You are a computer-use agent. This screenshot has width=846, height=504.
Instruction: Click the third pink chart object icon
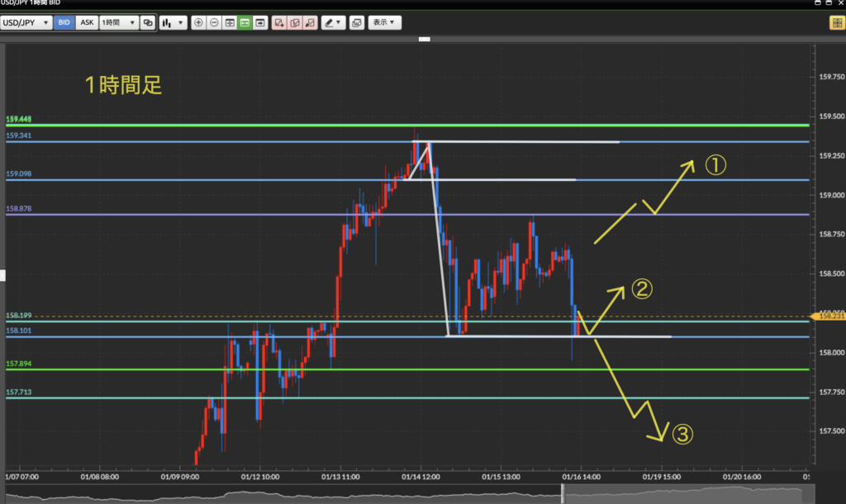(311, 23)
